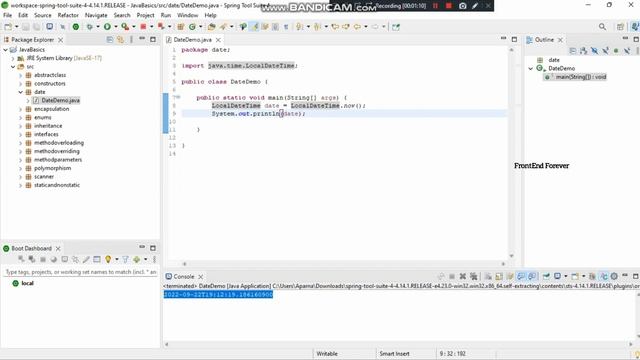Click the Open Console icon
This screenshot has width=640, height=360.
coord(575,276)
